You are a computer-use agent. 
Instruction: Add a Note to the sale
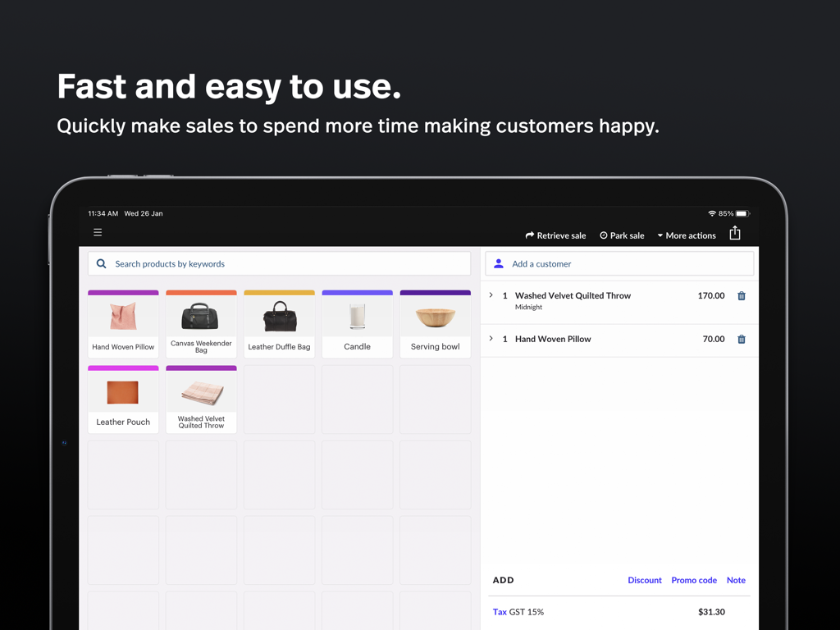coord(736,580)
